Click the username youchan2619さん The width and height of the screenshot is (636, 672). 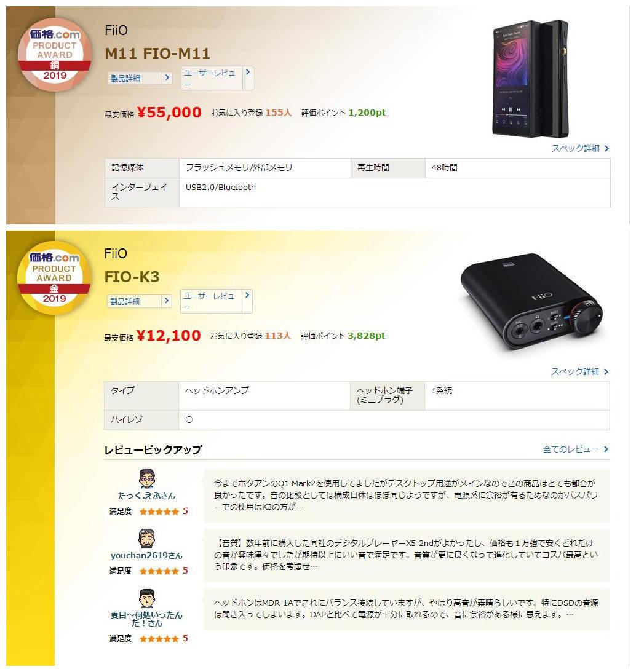[146, 555]
